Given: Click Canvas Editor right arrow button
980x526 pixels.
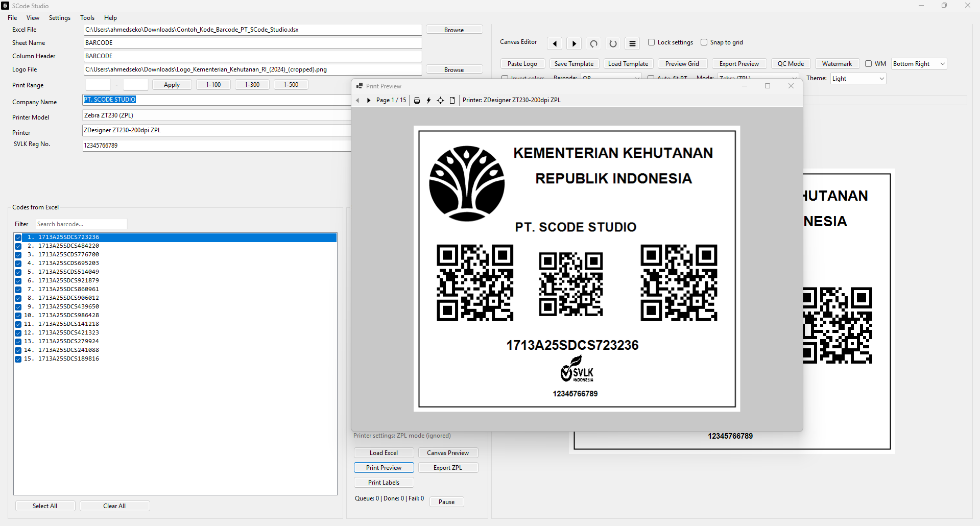Looking at the screenshot, I should [574, 43].
